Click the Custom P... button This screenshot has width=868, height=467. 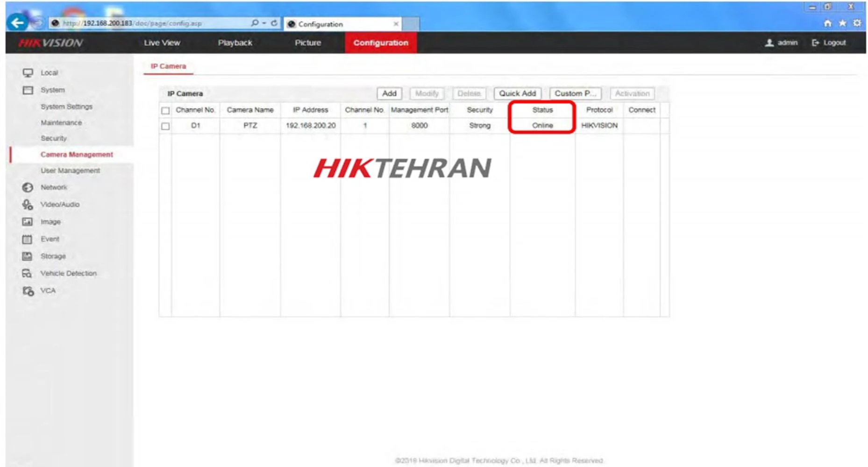click(x=576, y=93)
